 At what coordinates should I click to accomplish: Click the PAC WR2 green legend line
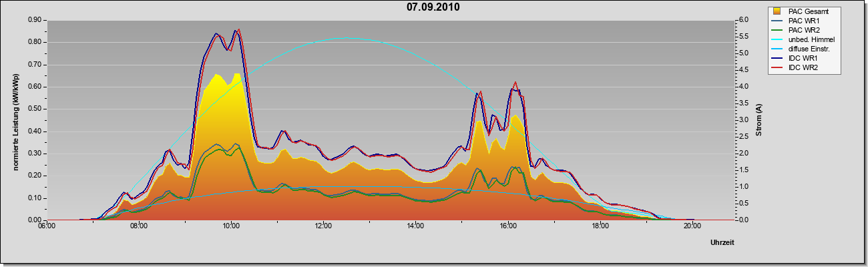point(778,30)
